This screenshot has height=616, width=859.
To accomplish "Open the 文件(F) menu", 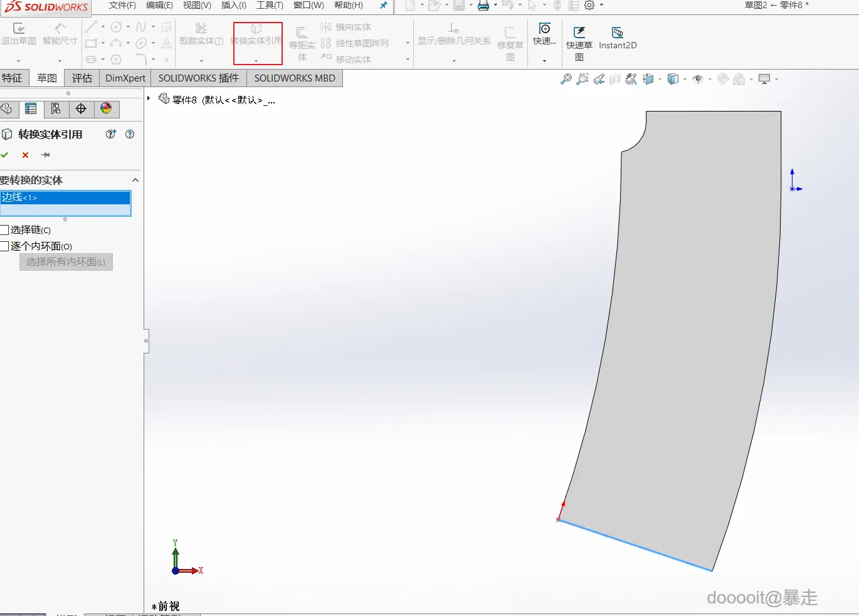I will pyautogui.click(x=122, y=5).
